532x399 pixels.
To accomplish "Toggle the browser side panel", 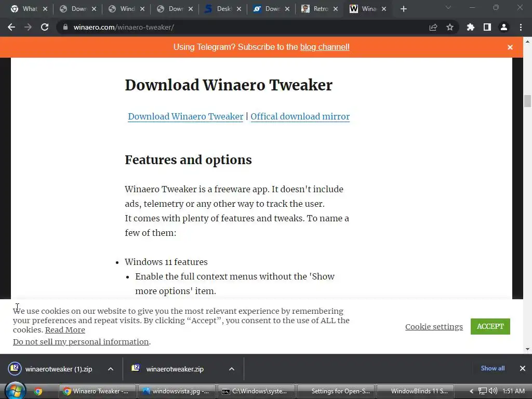I will (487, 27).
